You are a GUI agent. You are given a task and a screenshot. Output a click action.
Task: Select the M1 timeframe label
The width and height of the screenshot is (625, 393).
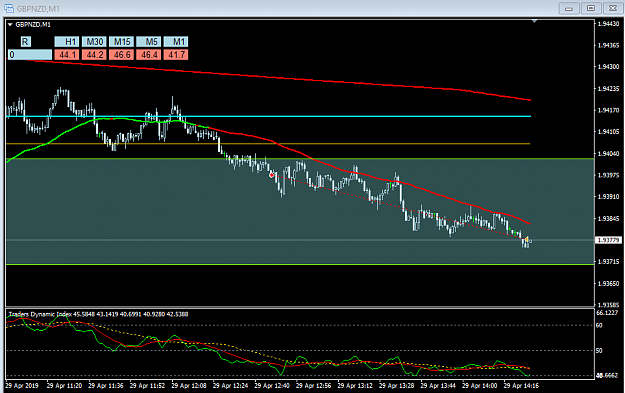(x=175, y=41)
